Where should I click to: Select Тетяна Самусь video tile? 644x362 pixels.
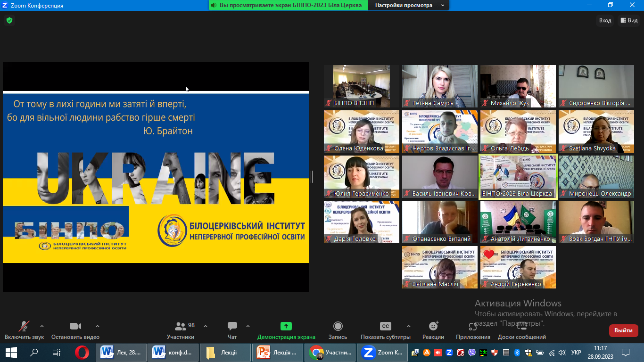[439, 86]
